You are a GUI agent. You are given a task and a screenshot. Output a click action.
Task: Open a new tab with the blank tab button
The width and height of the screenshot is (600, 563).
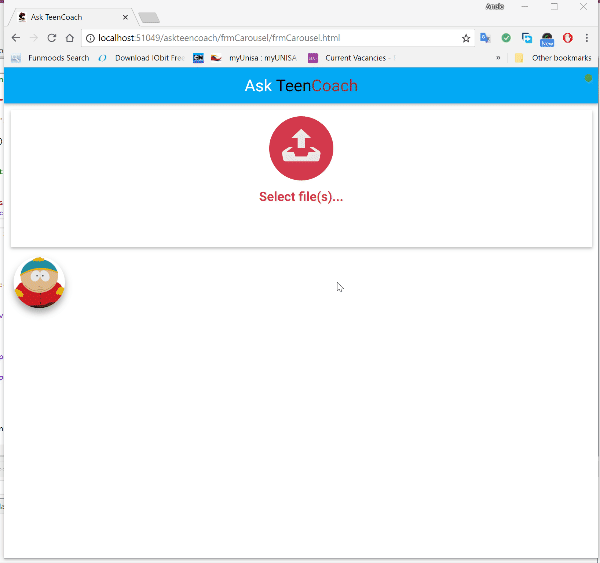[x=149, y=18]
